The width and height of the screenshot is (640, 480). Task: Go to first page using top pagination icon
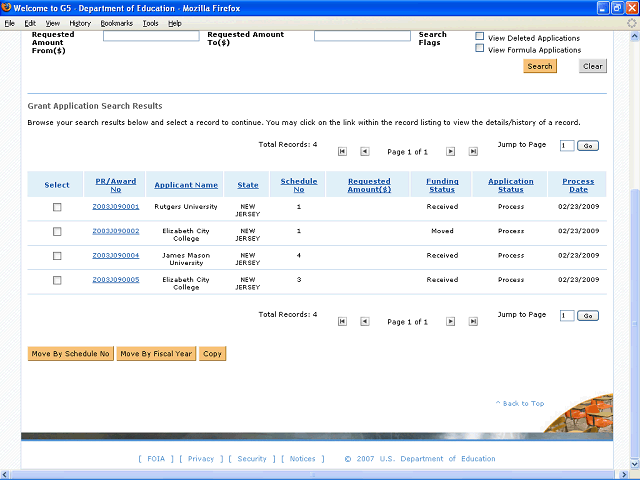342,151
